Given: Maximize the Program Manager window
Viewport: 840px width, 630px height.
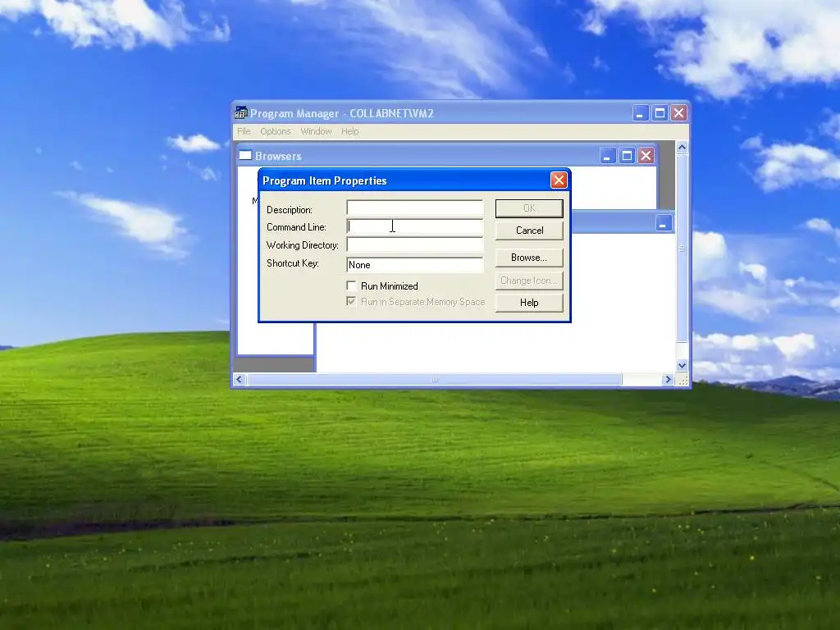Looking at the screenshot, I should tap(660, 113).
